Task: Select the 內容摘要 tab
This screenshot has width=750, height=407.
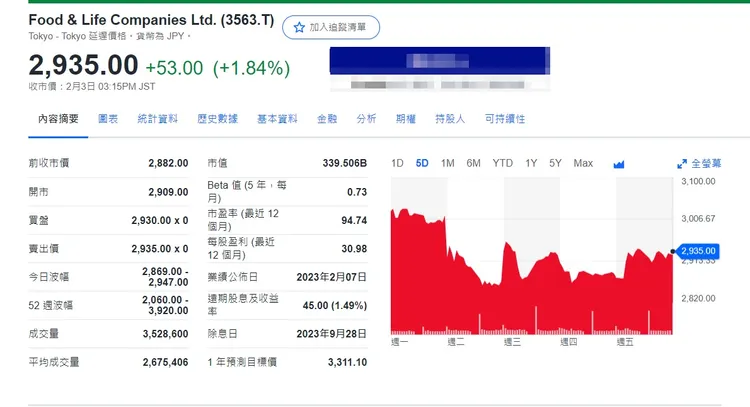Action: (58, 119)
